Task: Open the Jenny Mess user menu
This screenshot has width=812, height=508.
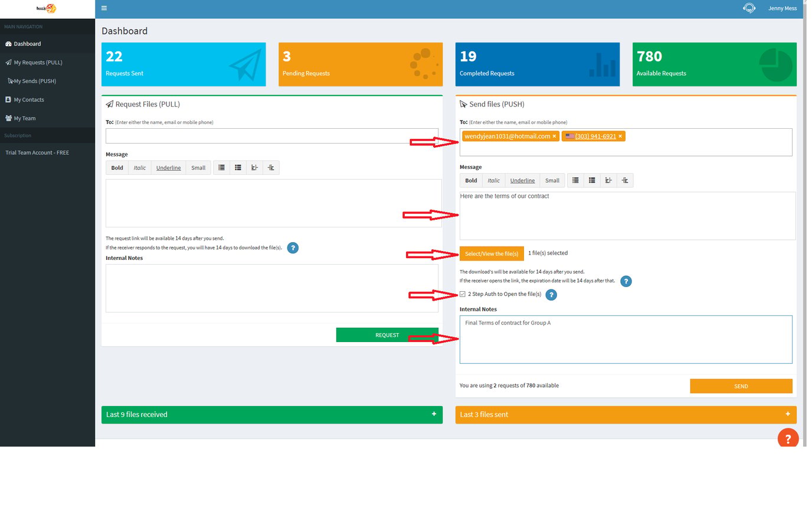Action: (x=782, y=8)
